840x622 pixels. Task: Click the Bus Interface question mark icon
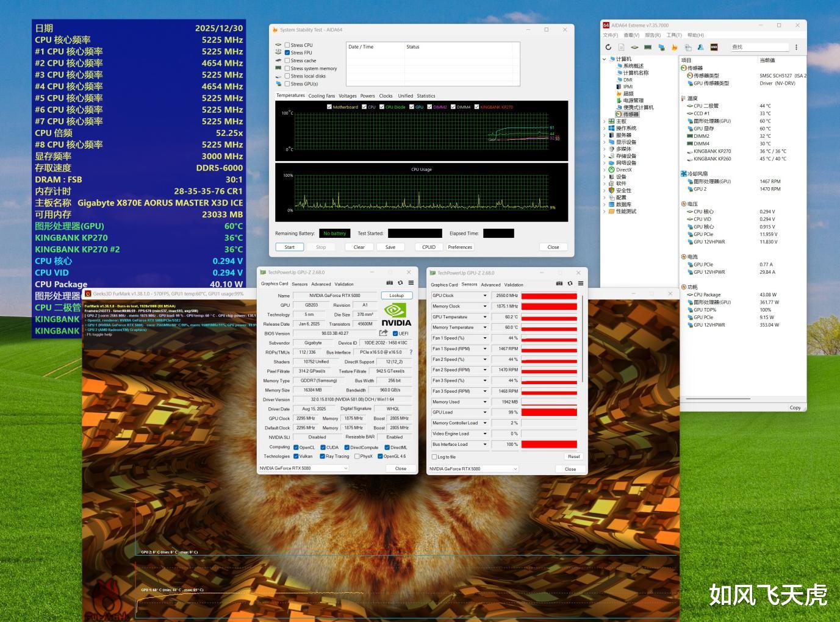(411, 352)
